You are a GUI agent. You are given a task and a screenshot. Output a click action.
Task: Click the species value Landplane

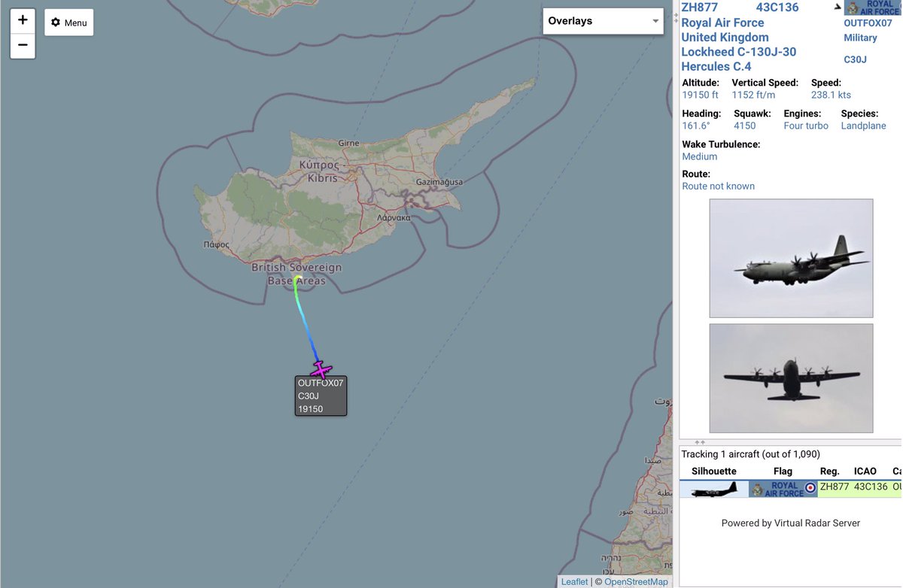pos(864,126)
